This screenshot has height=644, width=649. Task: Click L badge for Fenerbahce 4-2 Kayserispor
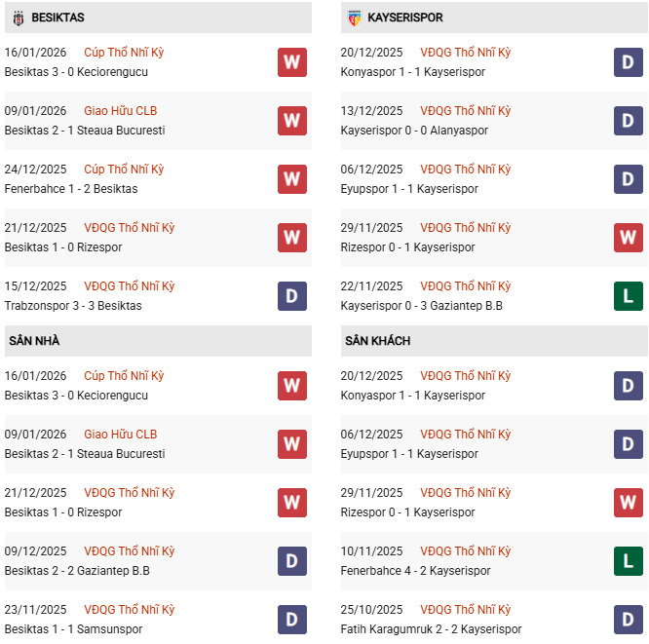[629, 561]
